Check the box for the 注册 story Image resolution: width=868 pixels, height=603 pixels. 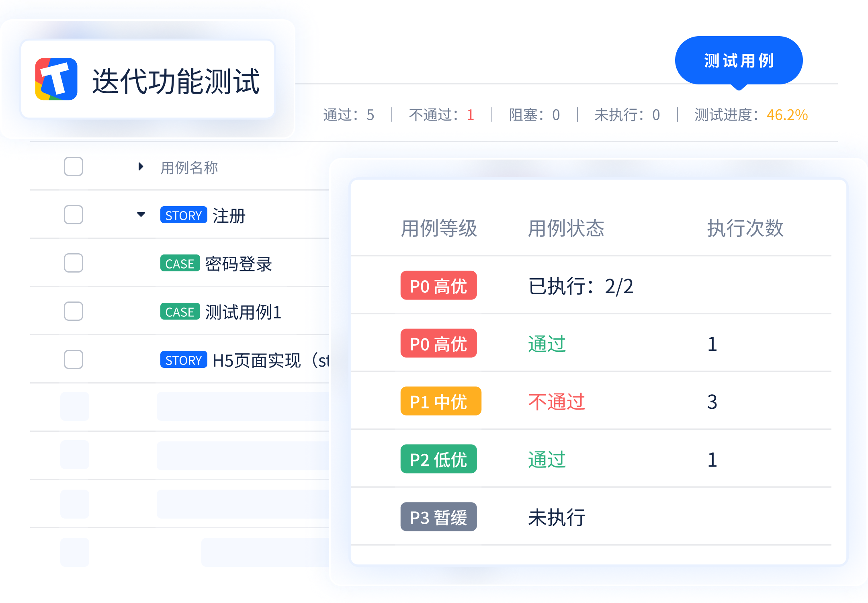[x=74, y=215]
